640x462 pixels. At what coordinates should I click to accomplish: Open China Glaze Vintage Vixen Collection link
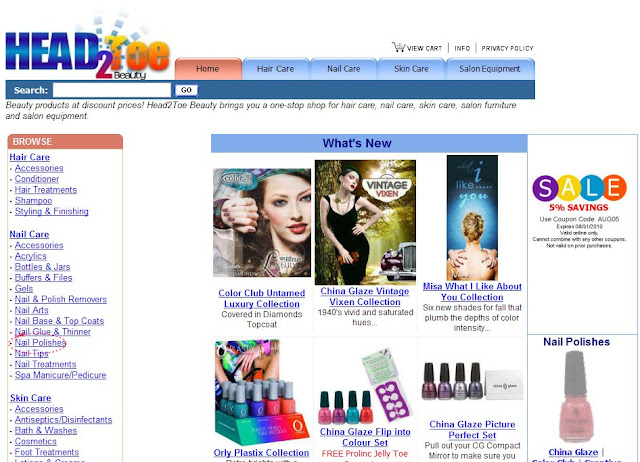pos(365,296)
